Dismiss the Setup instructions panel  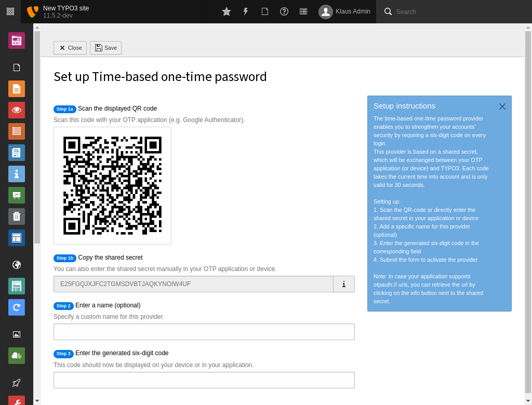(502, 106)
